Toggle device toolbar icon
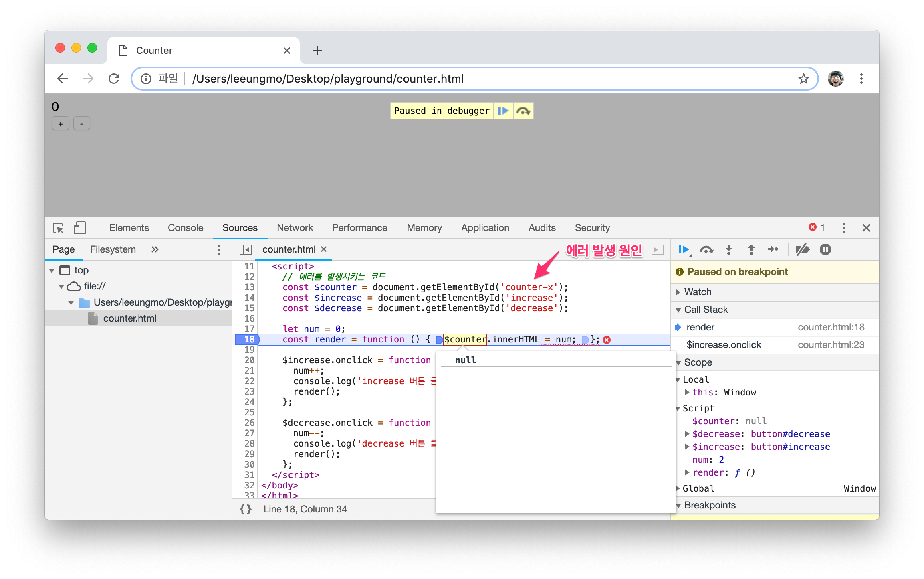This screenshot has width=924, height=579. click(79, 228)
